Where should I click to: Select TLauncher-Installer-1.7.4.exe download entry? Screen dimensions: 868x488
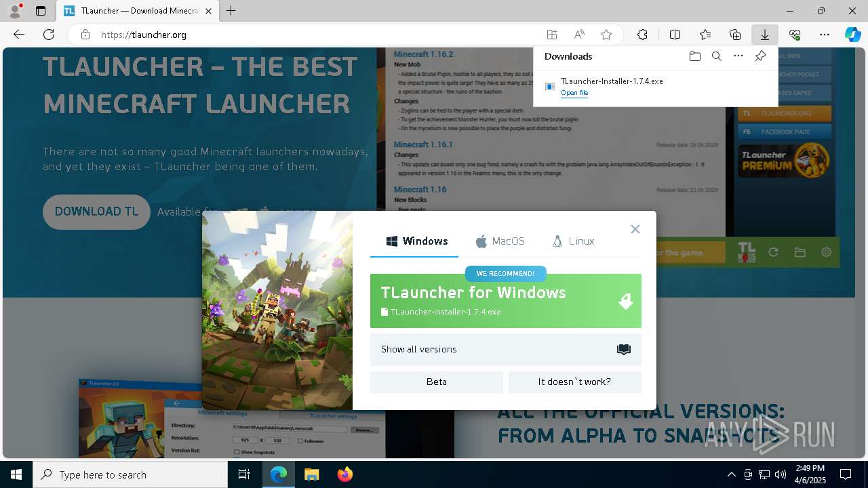[x=655, y=86]
